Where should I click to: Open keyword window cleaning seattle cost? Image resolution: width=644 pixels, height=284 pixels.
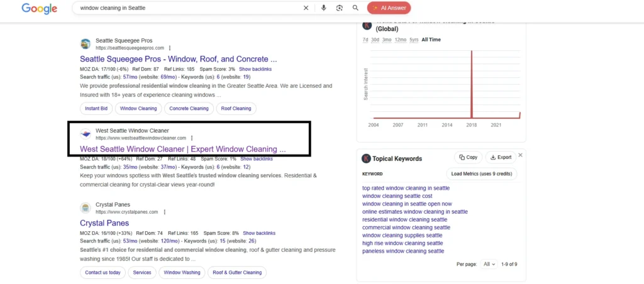click(397, 196)
